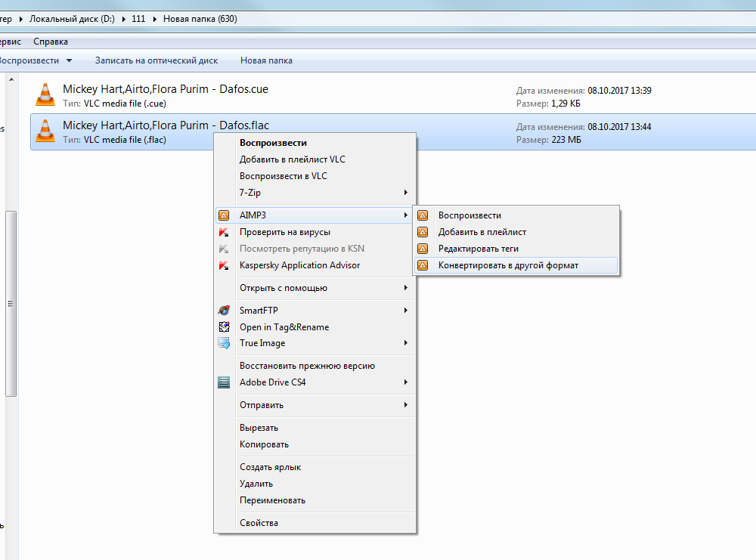Viewport: 756px width, 560px height.
Task: Click the Kaspersky Application Advisor icon
Action: [224, 265]
